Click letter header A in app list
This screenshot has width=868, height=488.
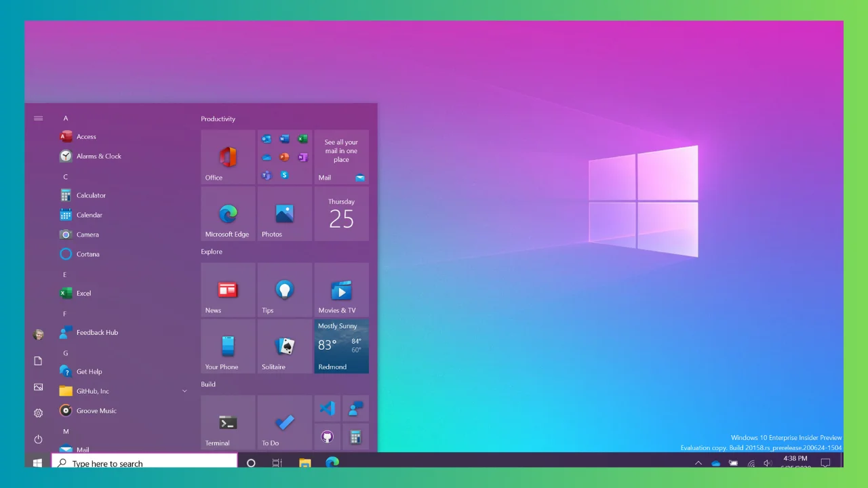(x=66, y=119)
